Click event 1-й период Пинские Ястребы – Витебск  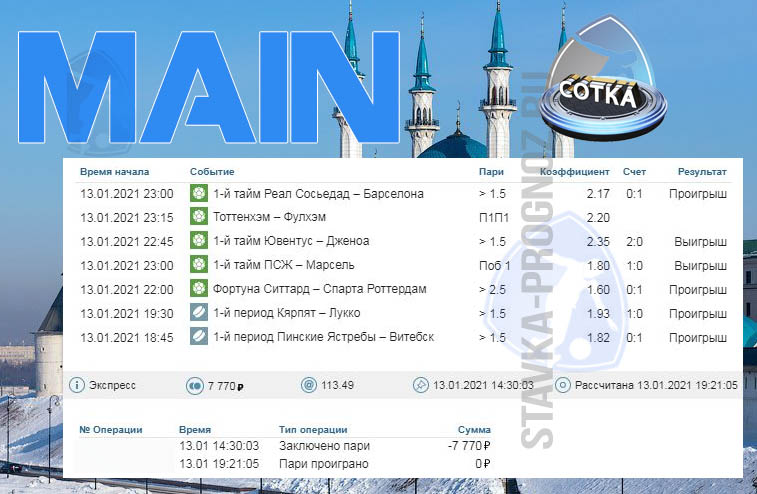tap(323, 337)
